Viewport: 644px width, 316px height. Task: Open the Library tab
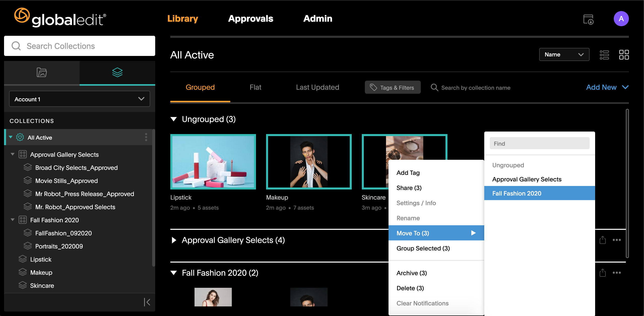[183, 19]
